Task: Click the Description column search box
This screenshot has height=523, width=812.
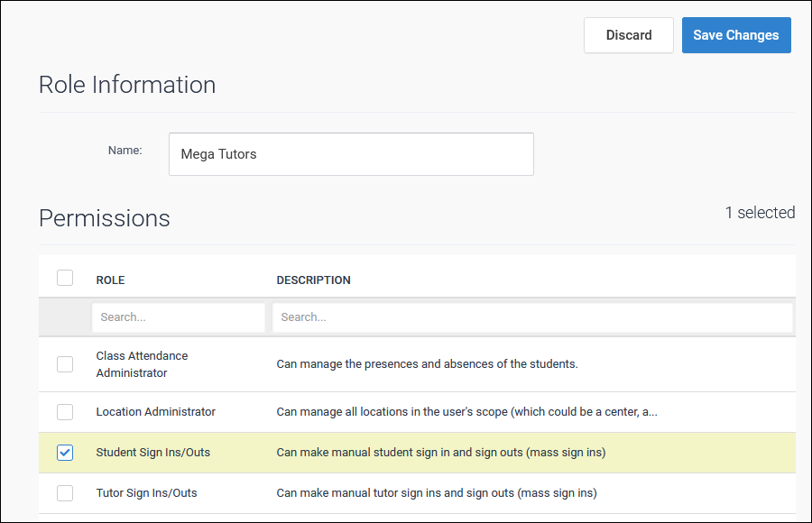Action: [532, 317]
